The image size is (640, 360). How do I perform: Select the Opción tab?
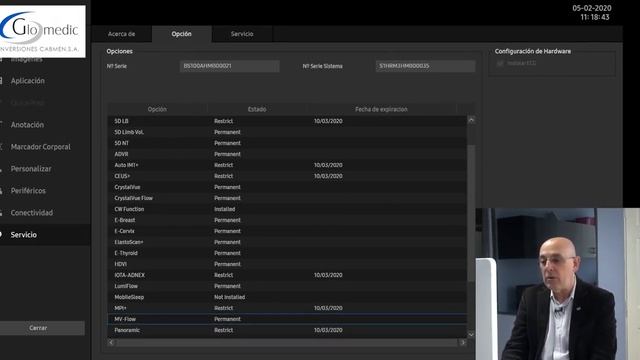(182, 34)
